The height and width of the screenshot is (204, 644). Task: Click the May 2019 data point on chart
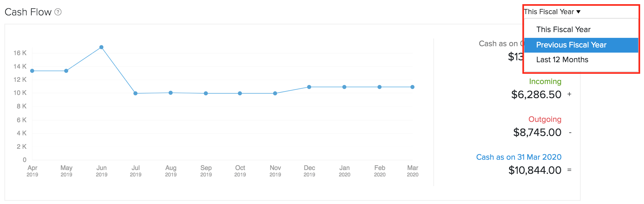[x=66, y=71]
